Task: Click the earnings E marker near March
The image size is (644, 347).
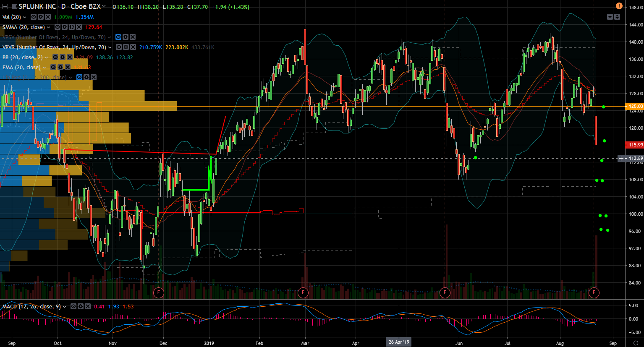Action: [x=303, y=292]
